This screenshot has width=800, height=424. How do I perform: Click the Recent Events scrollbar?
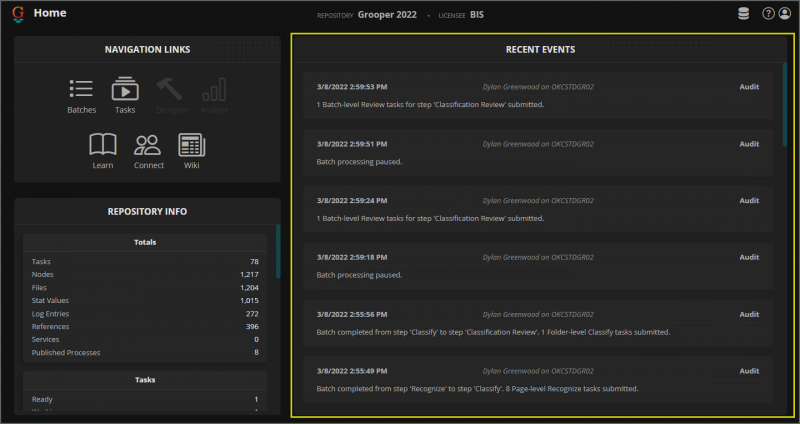pos(785,105)
